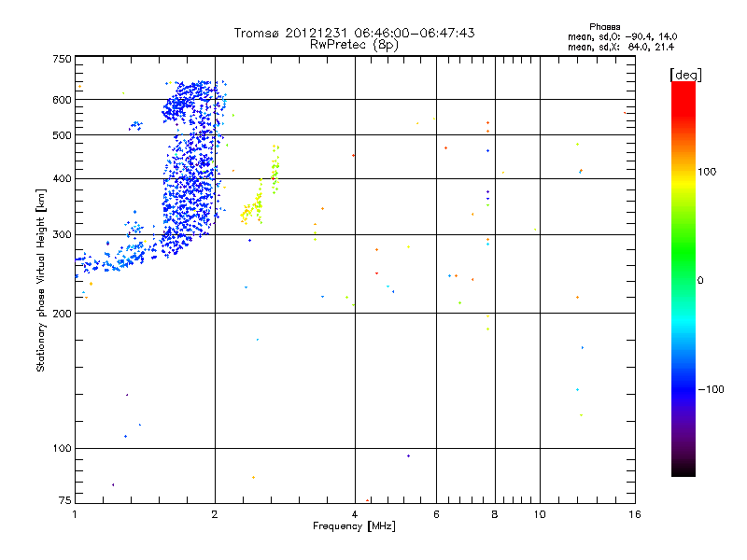The image size is (747, 560).
Task: Click the y-axis tick label '750'
Action: tap(62, 59)
